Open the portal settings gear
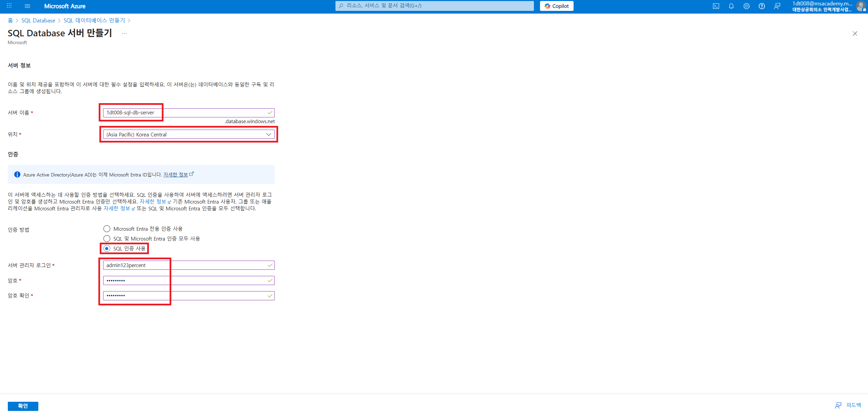This screenshot has height=415, width=868. (x=746, y=6)
